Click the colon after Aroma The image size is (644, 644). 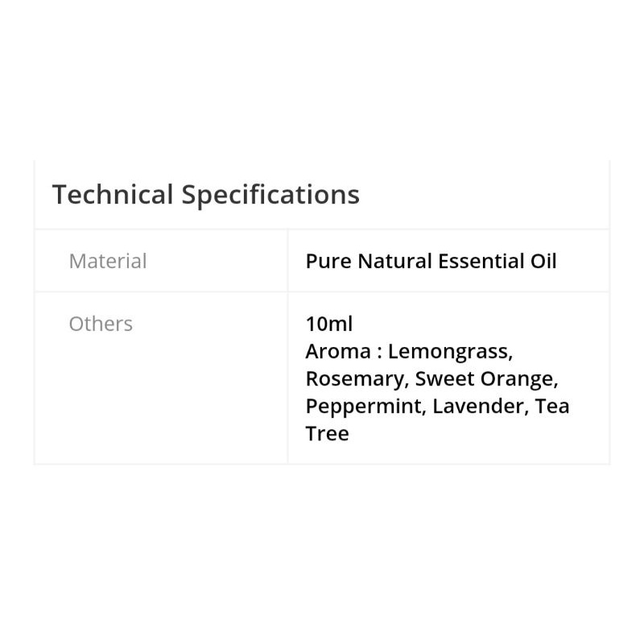(374, 353)
